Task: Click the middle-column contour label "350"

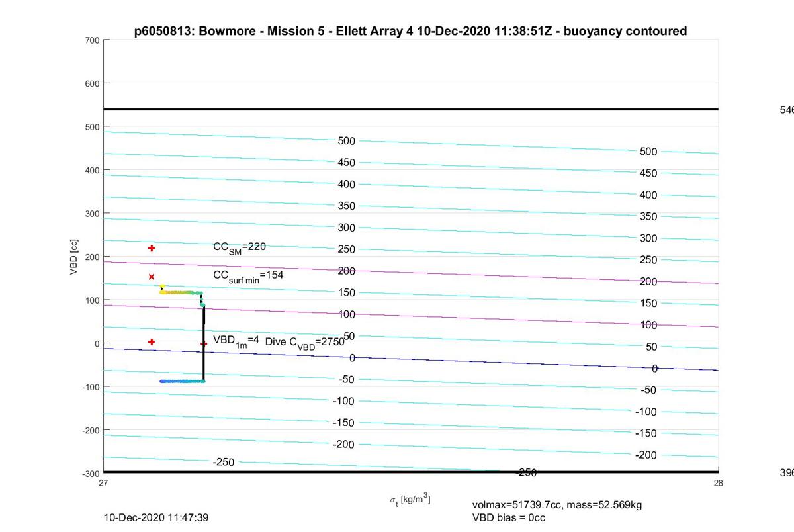Action: pos(347,206)
